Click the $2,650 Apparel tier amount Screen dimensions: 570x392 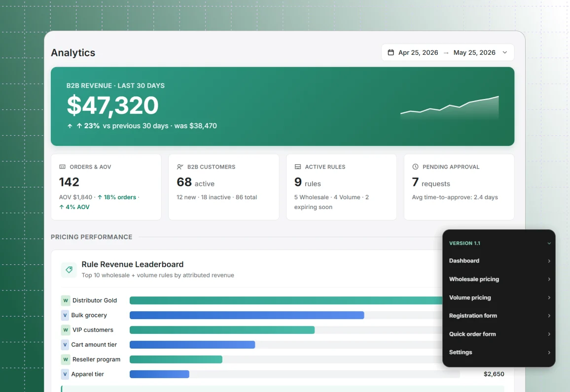click(494, 374)
